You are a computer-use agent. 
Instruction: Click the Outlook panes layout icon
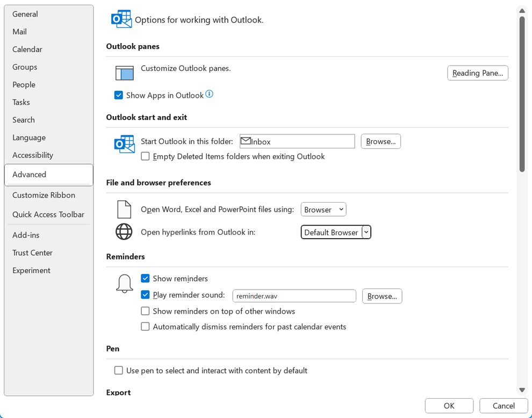coord(124,73)
